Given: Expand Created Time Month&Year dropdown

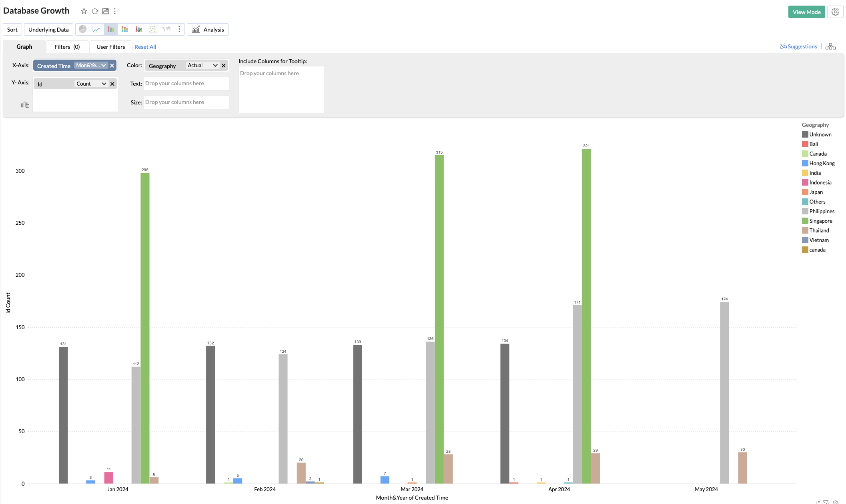Looking at the screenshot, I should coord(103,66).
